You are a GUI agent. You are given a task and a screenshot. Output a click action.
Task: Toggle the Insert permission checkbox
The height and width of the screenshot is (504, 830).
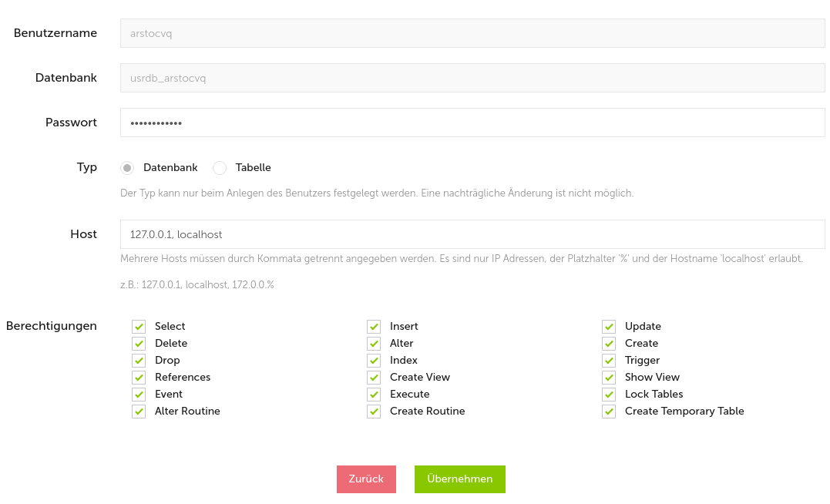point(374,327)
